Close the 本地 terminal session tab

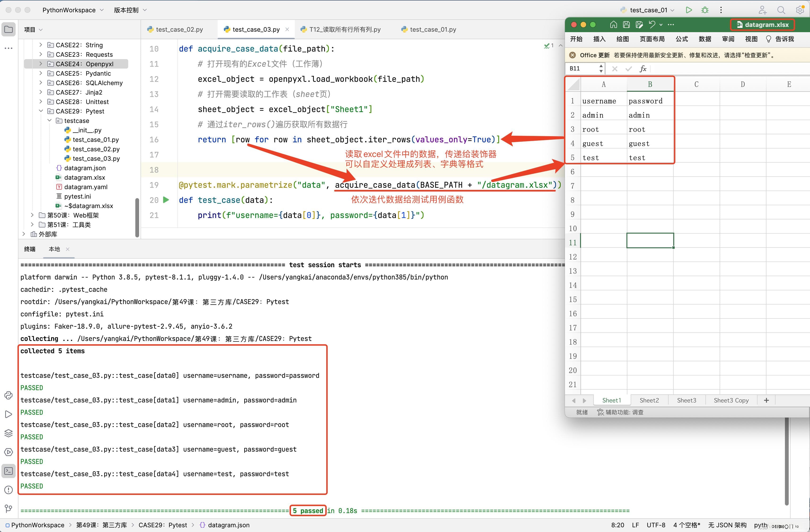(68, 249)
